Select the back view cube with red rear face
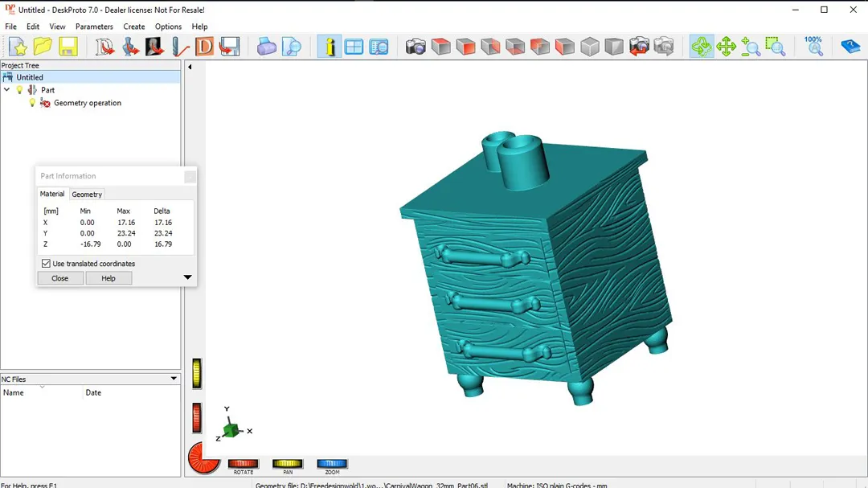The height and width of the screenshot is (488, 868). (x=490, y=47)
